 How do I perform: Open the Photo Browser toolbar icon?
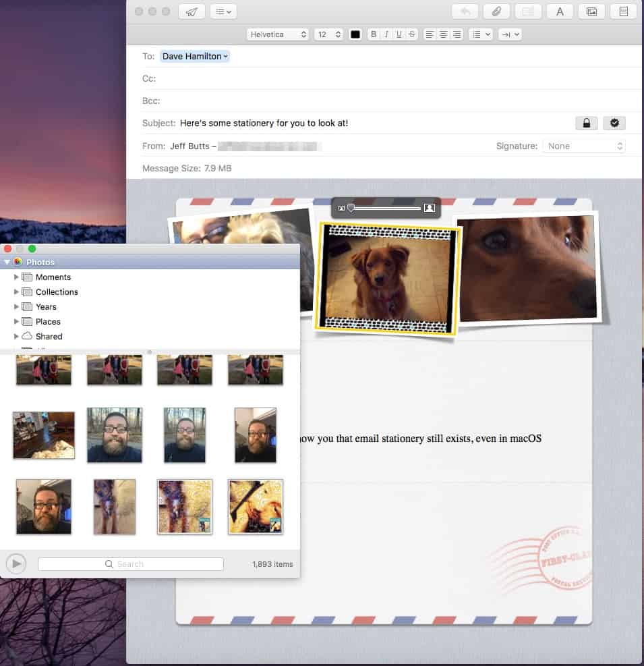[591, 11]
